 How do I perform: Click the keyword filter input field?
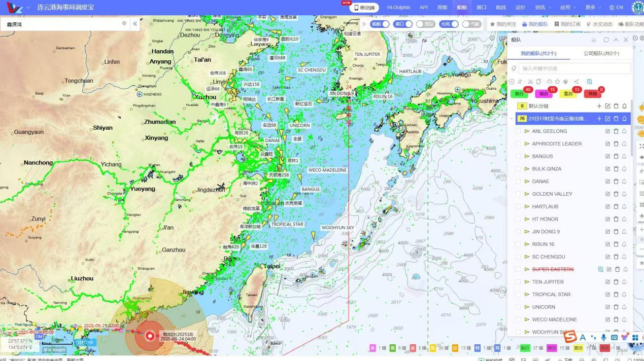(574, 68)
